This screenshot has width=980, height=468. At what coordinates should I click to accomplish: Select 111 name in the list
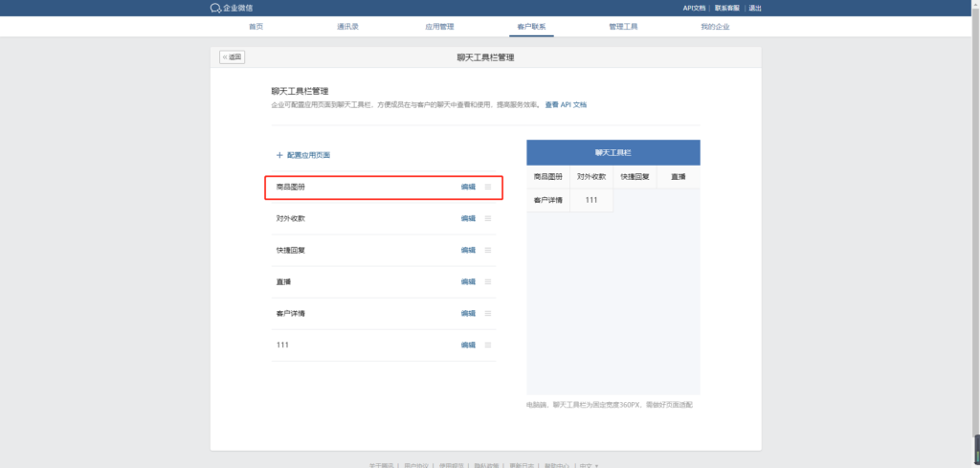[x=282, y=345]
